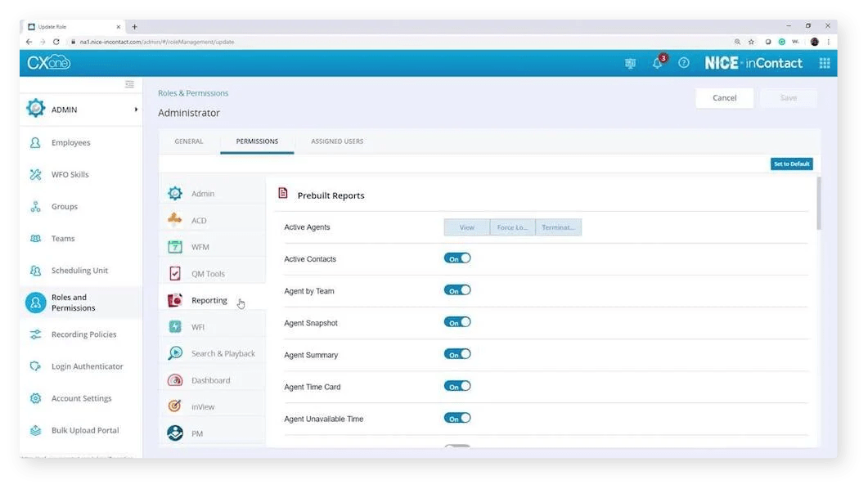Viewport: 868px width, 489px height.
Task: Open the app launcher grid icon
Action: [x=824, y=63]
